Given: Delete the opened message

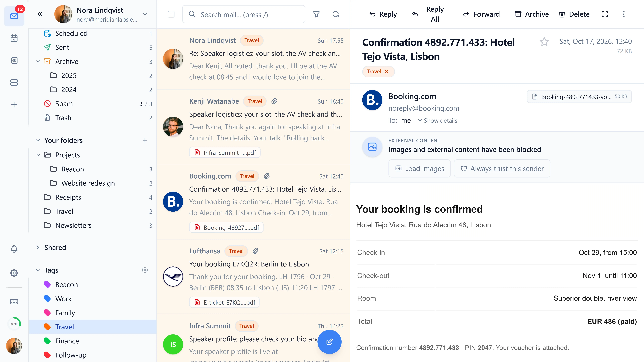Looking at the screenshot, I should 574,14.
